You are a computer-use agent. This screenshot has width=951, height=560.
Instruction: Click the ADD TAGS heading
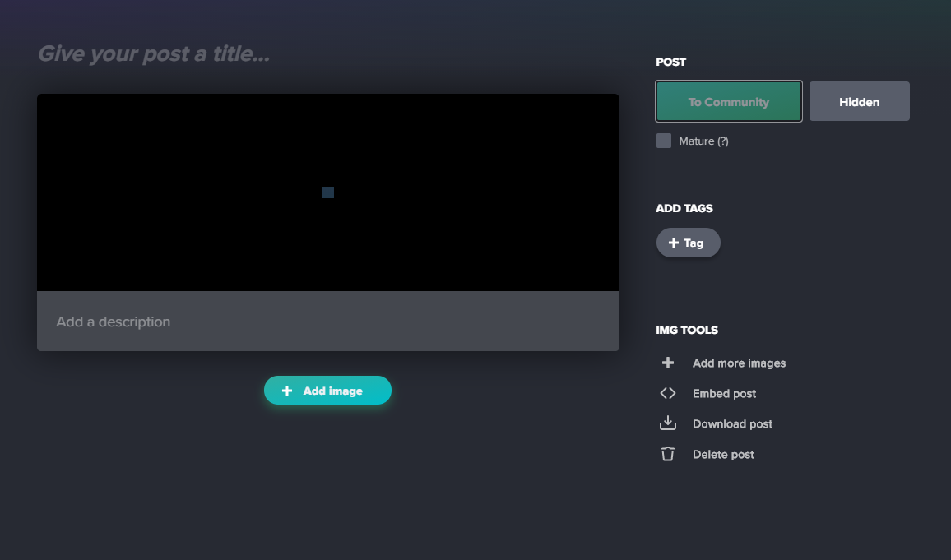[x=684, y=208]
